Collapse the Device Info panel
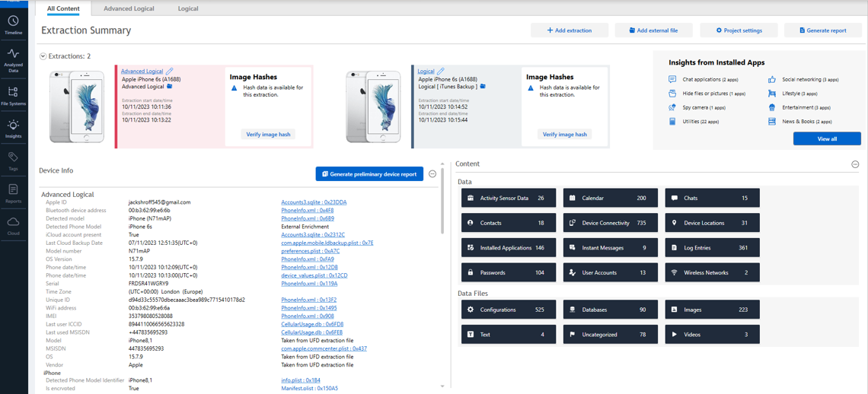The image size is (868, 394). tap(432, 173)
